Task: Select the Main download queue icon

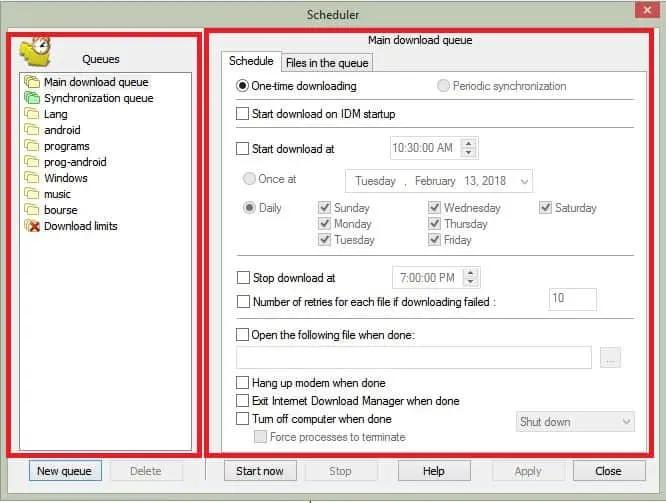Action: [x=32, y=82]
